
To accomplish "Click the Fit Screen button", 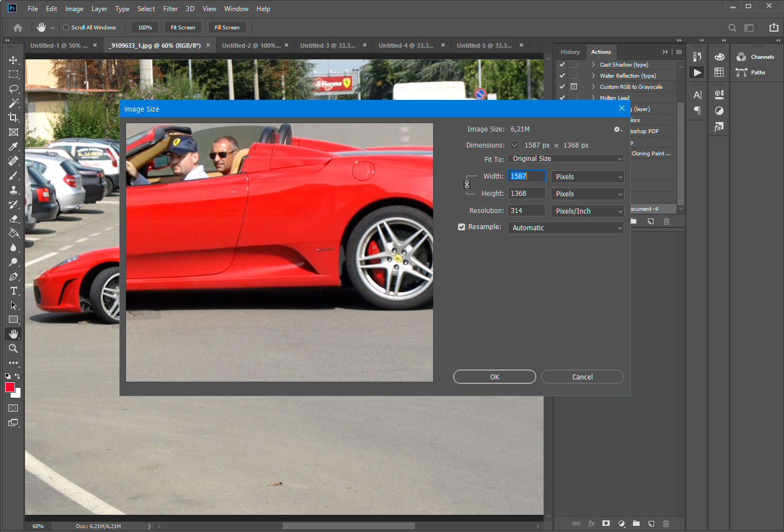I will [183, 27].
